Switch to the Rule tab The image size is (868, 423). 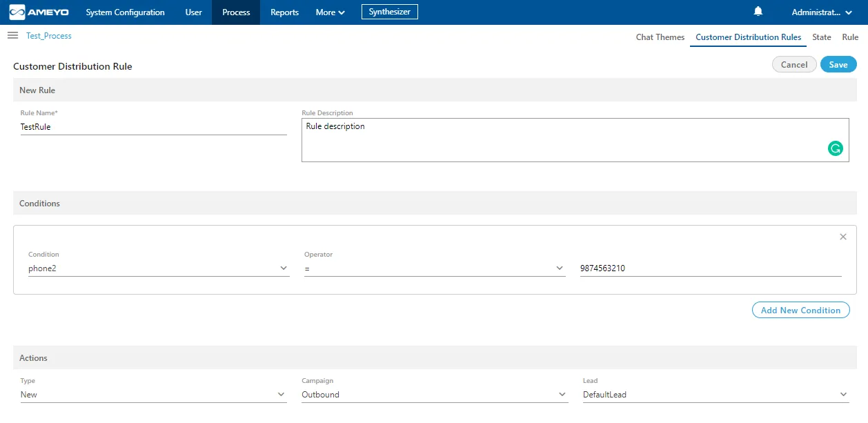click(x=850, y=37)
